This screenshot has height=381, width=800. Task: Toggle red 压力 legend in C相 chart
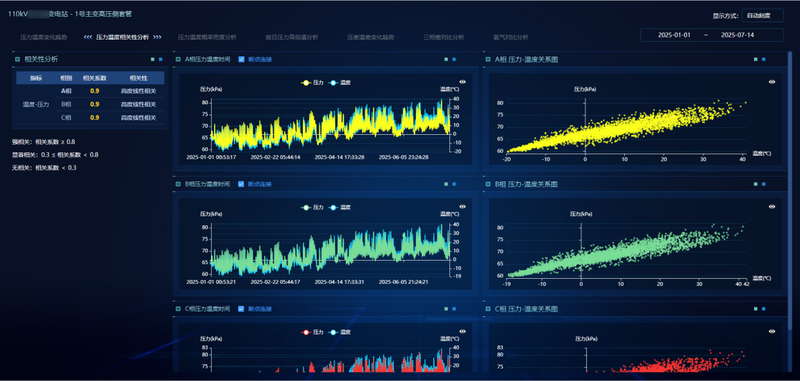click(312, 332)
